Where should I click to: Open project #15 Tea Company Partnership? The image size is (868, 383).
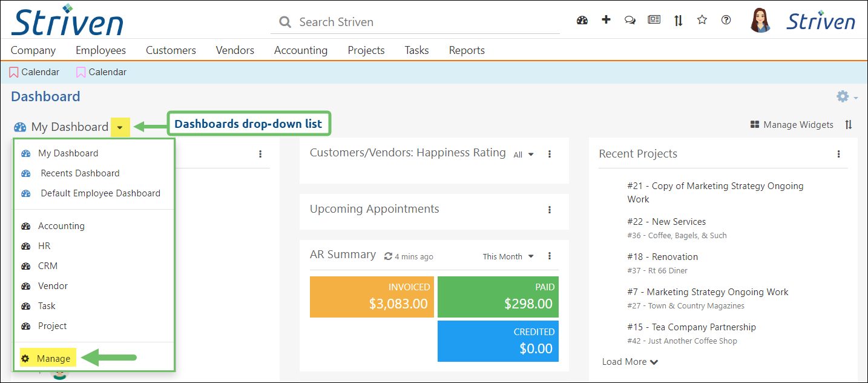pos(691,327)
